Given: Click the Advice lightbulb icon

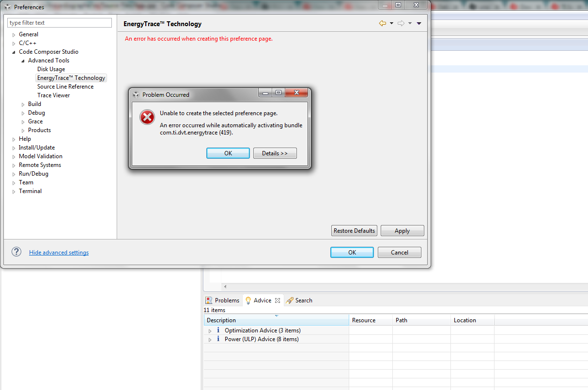Looking at the screenshot, I should [x=248, y=300].
